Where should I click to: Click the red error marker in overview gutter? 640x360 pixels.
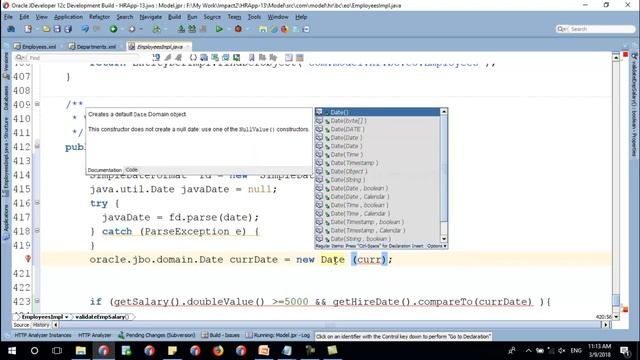point(625,54)
